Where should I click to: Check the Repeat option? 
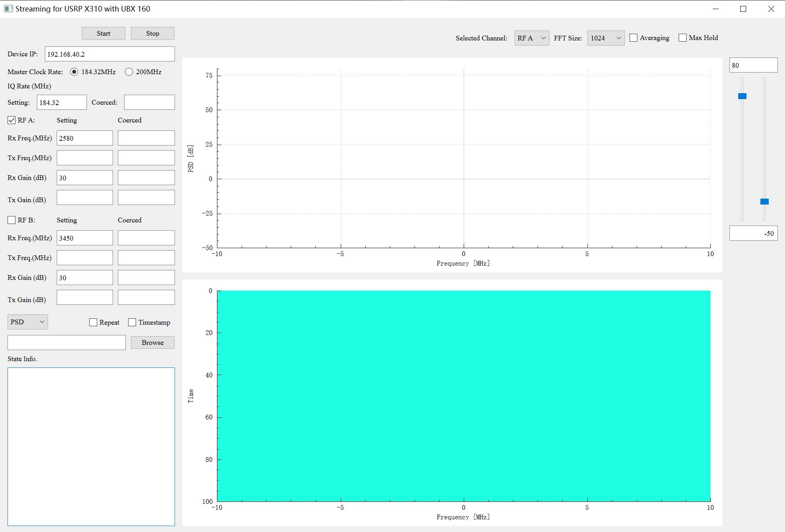[x=93, y=322]
